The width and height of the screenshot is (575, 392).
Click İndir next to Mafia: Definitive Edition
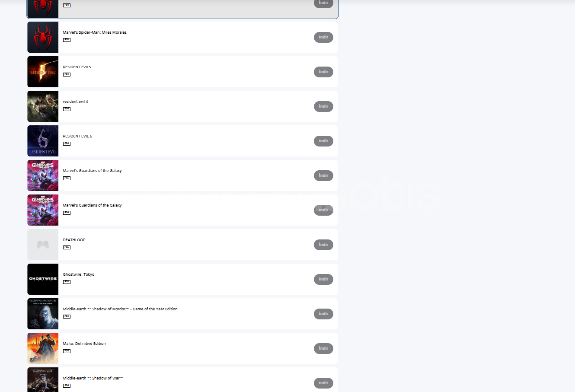[323, 348]
